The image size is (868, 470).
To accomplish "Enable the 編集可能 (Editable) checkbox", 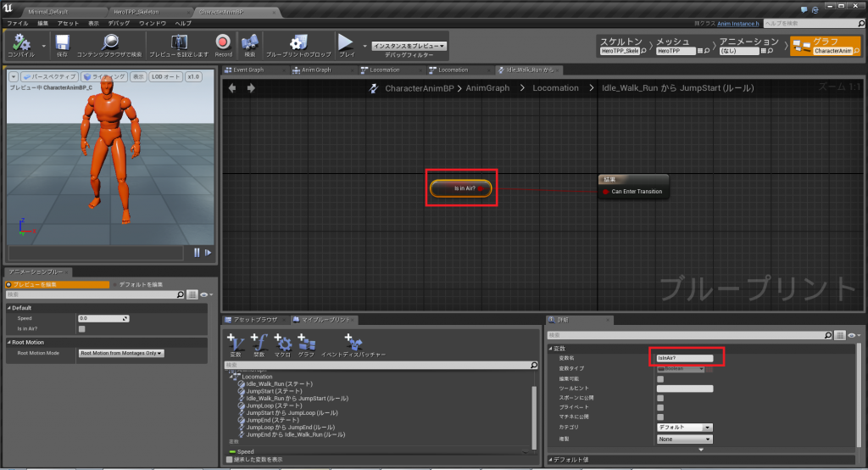I will (660, 379).
